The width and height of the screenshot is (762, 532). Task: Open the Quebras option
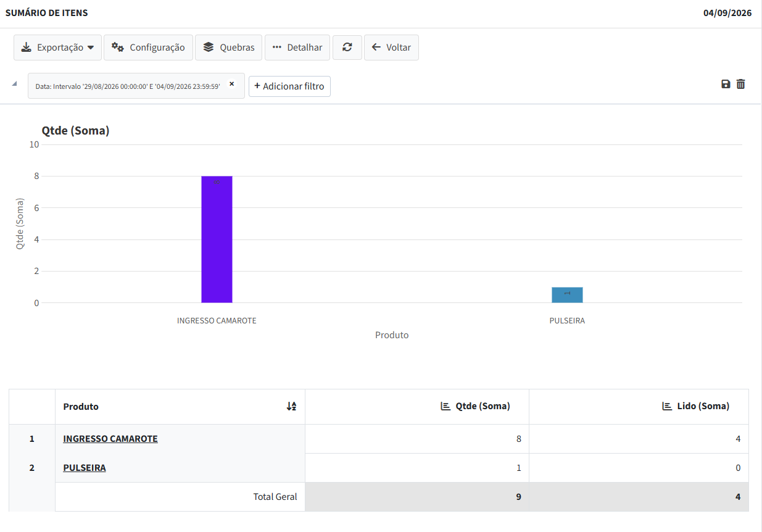[229, 48]
